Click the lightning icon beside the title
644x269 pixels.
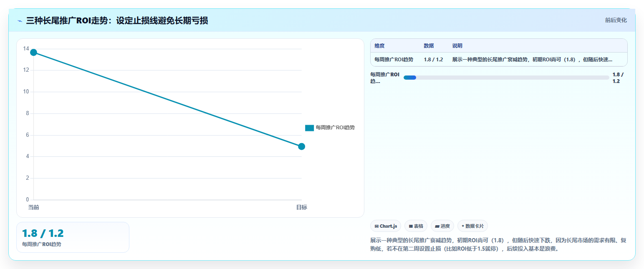point(20,20)
